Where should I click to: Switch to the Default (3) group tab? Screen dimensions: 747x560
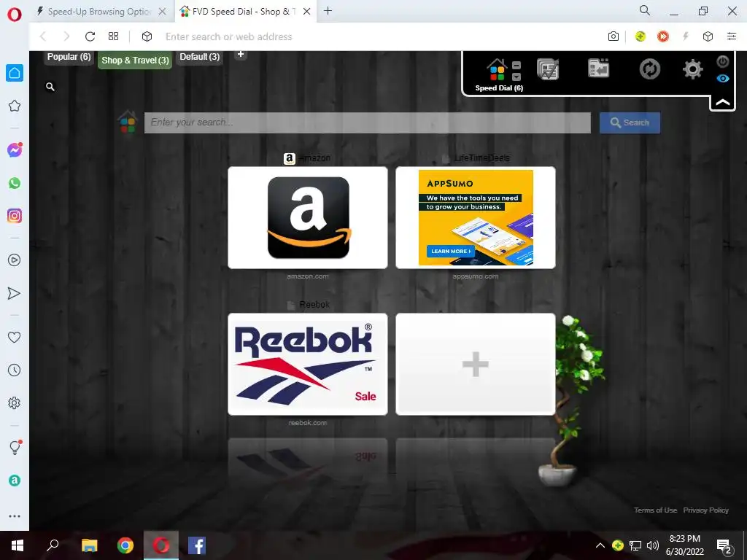199,57
